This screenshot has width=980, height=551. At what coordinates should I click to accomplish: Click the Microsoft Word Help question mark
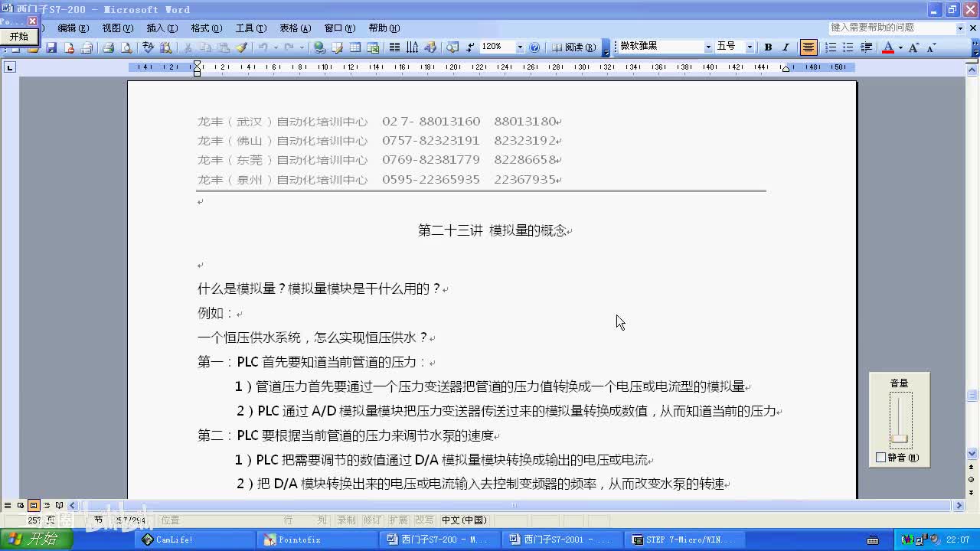pyautogui.click(x=534, y=47)
